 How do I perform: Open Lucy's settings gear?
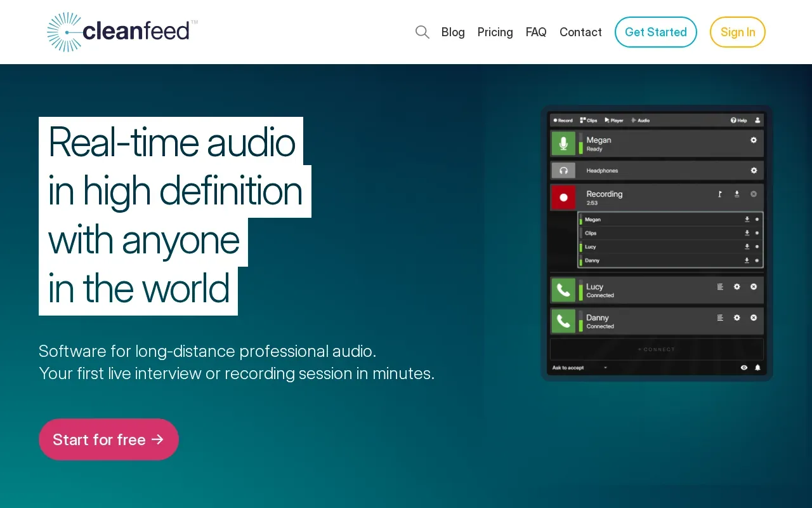point(737,286)
